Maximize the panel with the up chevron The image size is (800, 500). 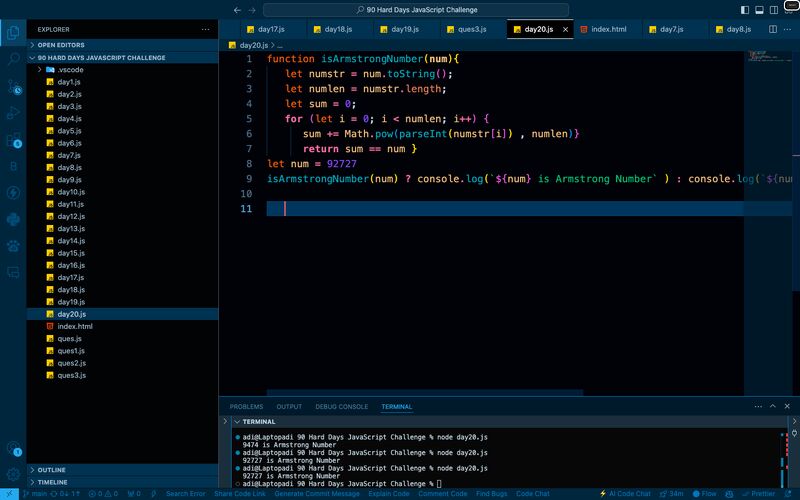772,406
